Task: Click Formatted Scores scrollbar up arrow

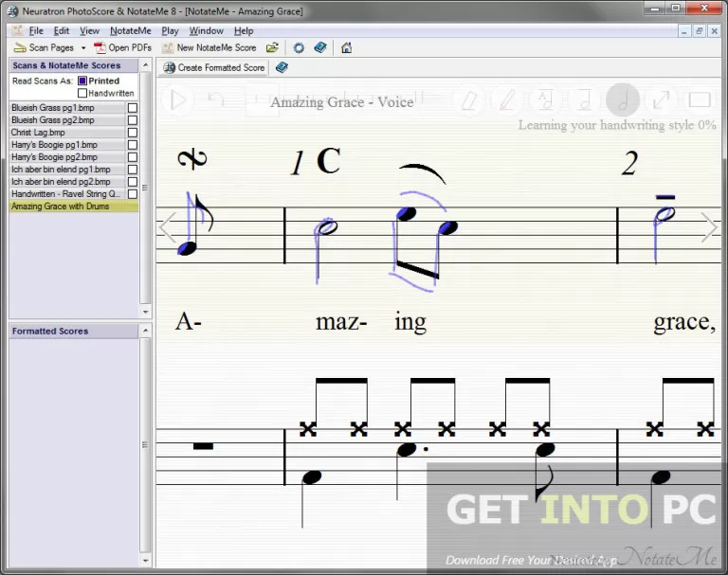Action: (x=145, y=331)
